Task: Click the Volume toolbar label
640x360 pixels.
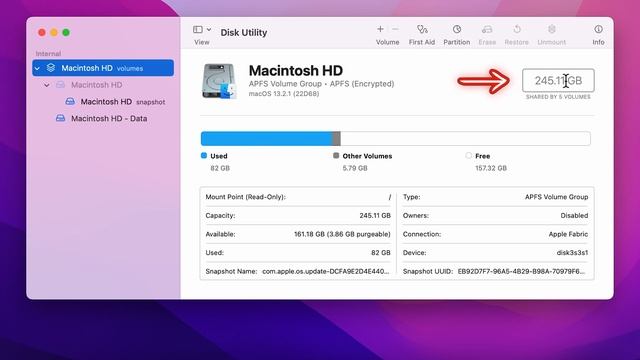Action: coord(387,42)
